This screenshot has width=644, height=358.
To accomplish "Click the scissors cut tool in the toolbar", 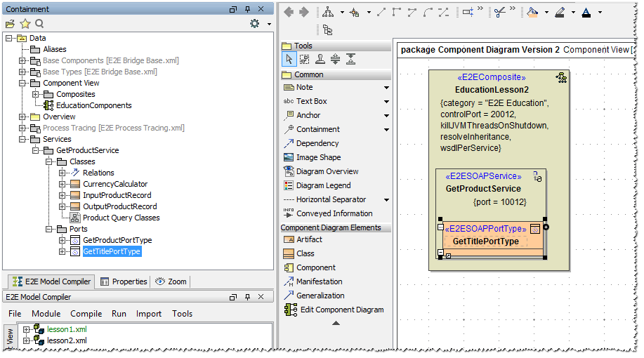I will point(499,12).
